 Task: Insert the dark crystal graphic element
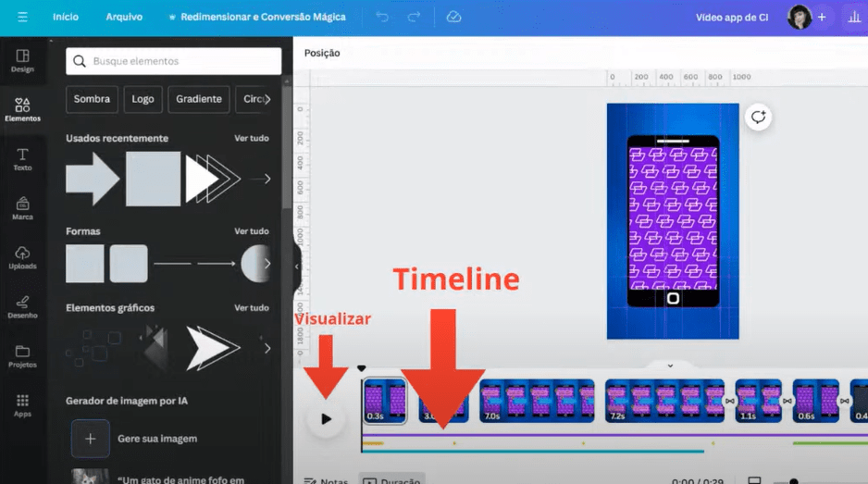click(155, 348)
